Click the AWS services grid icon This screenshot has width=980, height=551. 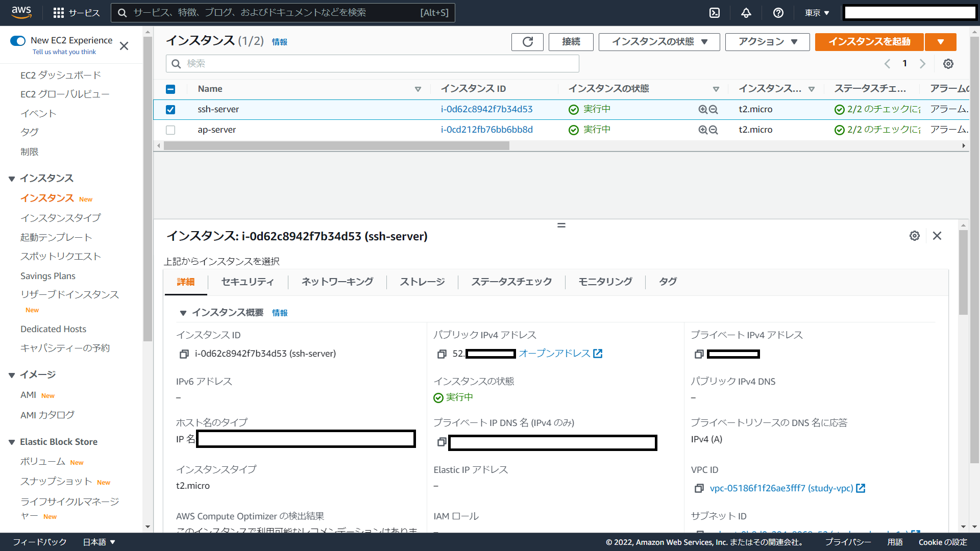click(x=59, y=13)
